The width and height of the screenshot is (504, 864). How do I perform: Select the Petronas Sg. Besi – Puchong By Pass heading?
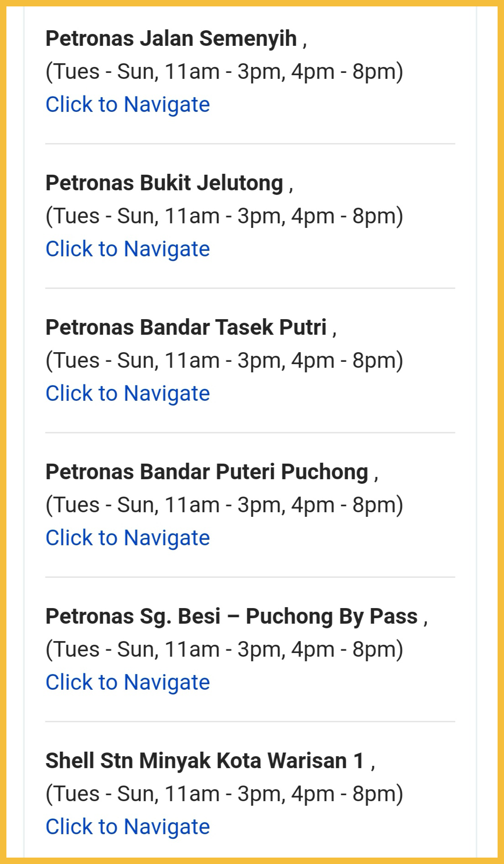tap(232, 616)
